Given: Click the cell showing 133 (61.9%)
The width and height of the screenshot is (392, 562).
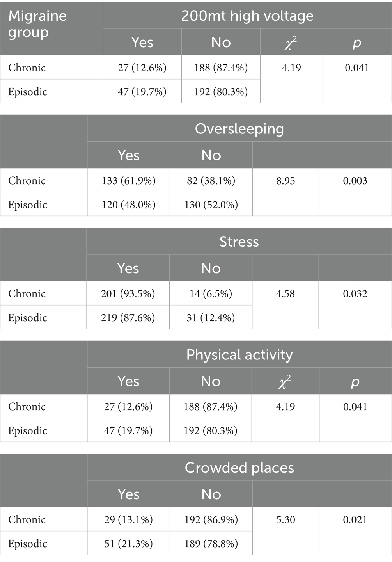Looking at the screenshot, I should pyautogui.click(x=128, y=181).
